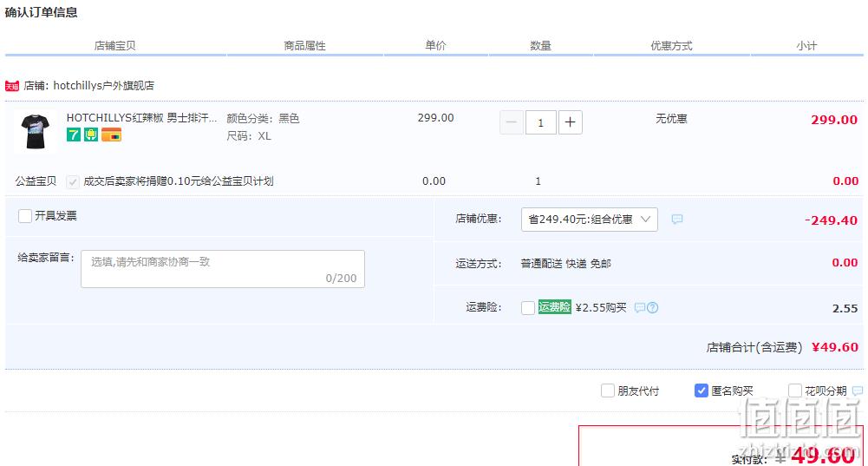Check the 朋友代付 friend pay option
868x466 pixels.
[608, 391]
